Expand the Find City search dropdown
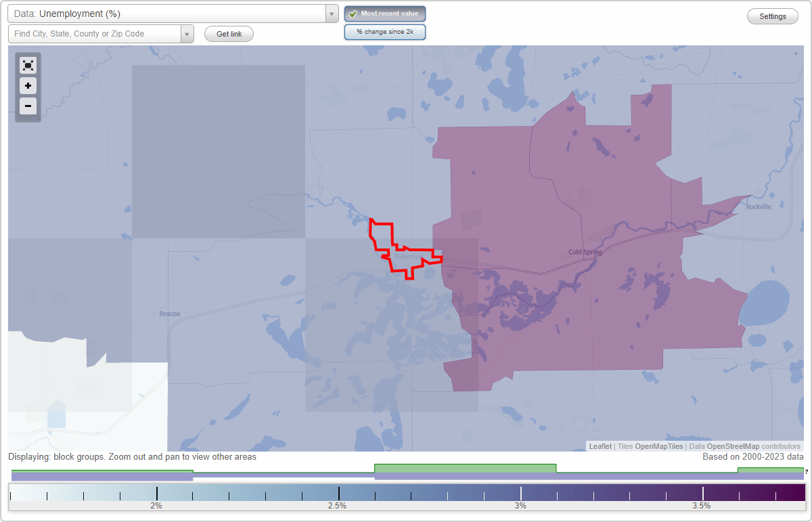The image size is (812, 522). click(187, 33)
